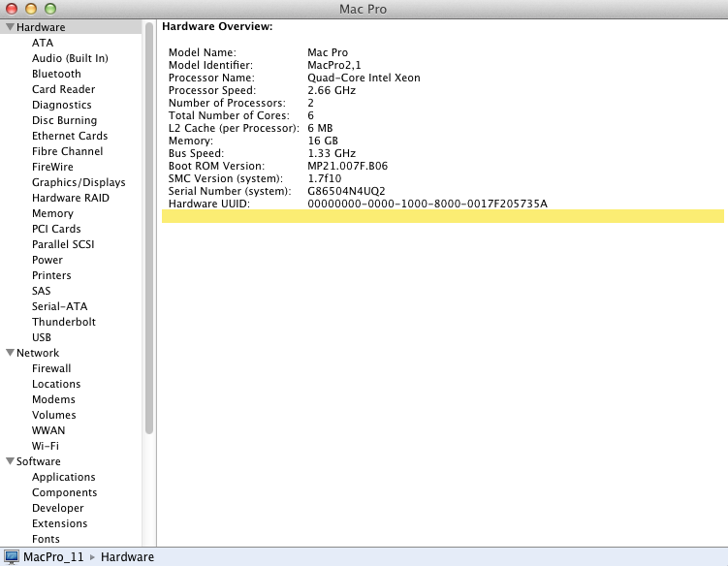Click Boot ROM Version value MP21.007F.B06
The image size is (728, 566).
[347, 166]
